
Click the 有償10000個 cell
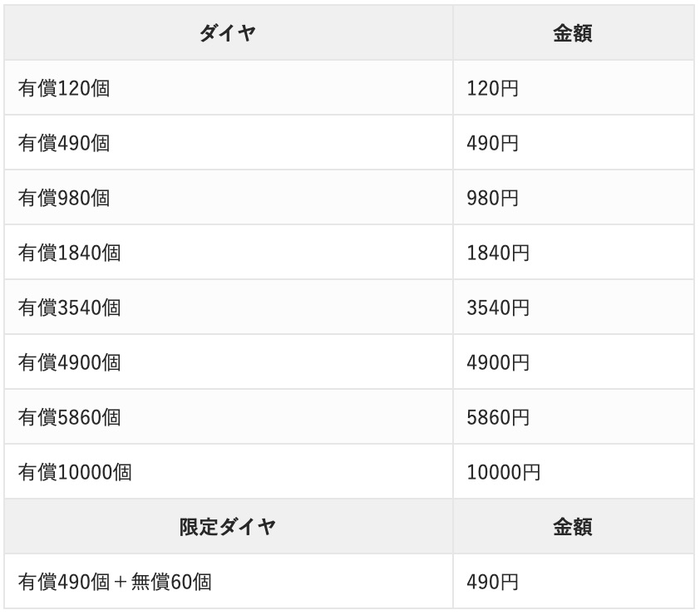pos(75,472)
